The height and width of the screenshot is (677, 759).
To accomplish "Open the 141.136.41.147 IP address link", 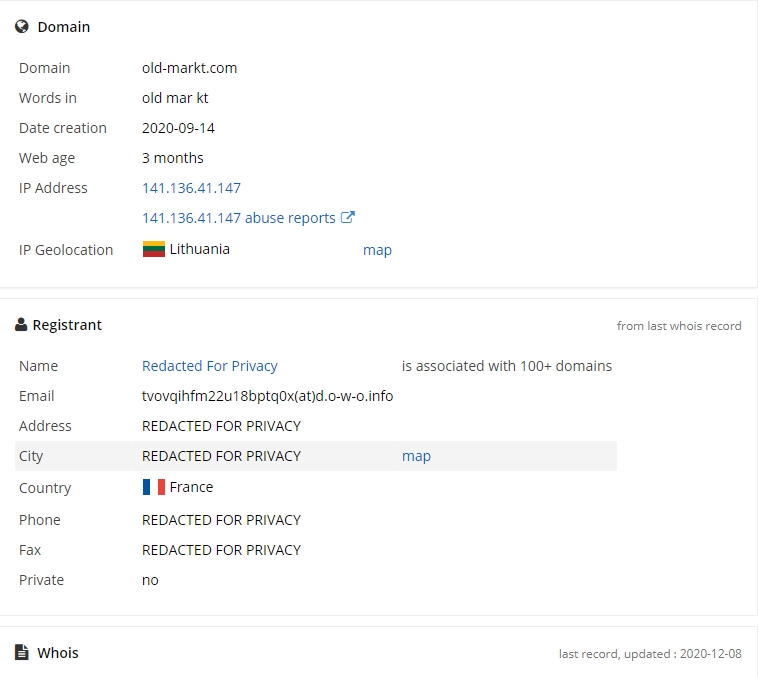I will click(x=191, y=188).
